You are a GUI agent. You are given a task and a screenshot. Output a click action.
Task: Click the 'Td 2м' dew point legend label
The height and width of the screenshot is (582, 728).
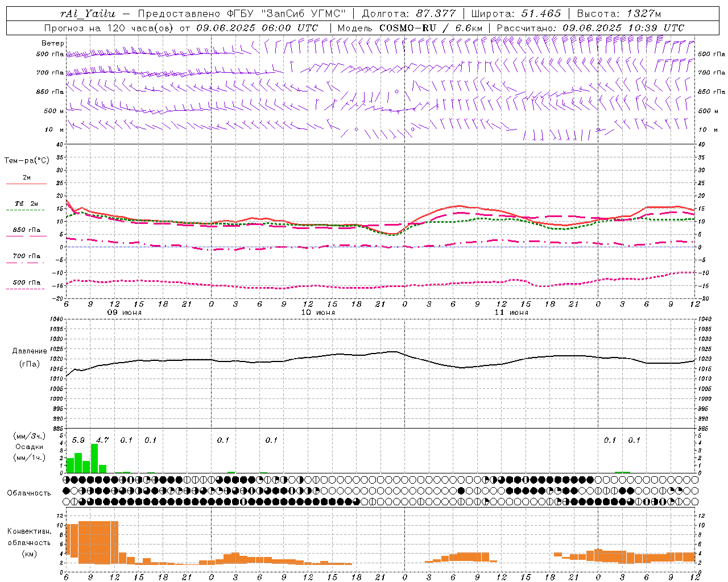27,203
